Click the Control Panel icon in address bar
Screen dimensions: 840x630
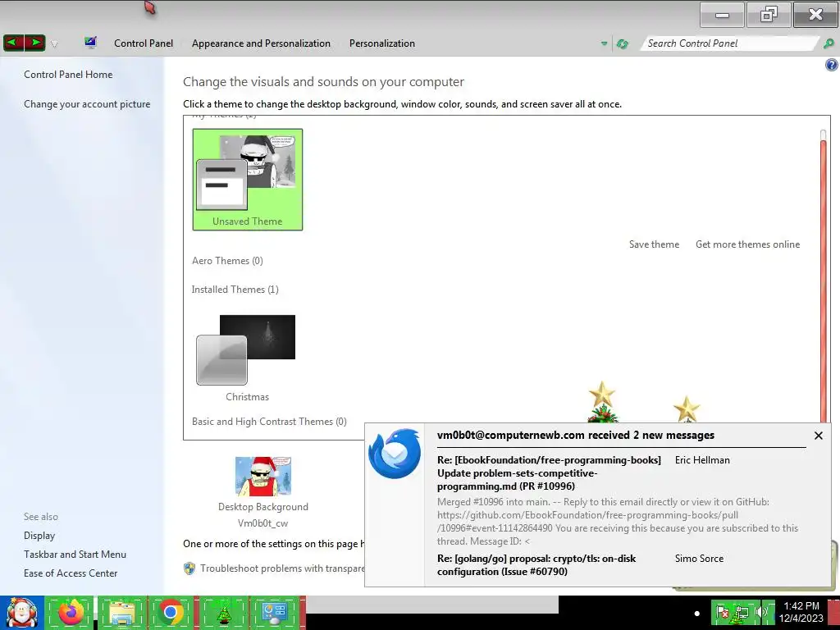(90, 43)
